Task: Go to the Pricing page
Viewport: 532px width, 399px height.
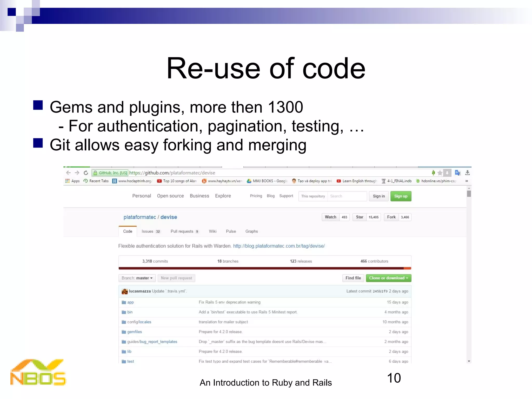Action: [256, 196]
